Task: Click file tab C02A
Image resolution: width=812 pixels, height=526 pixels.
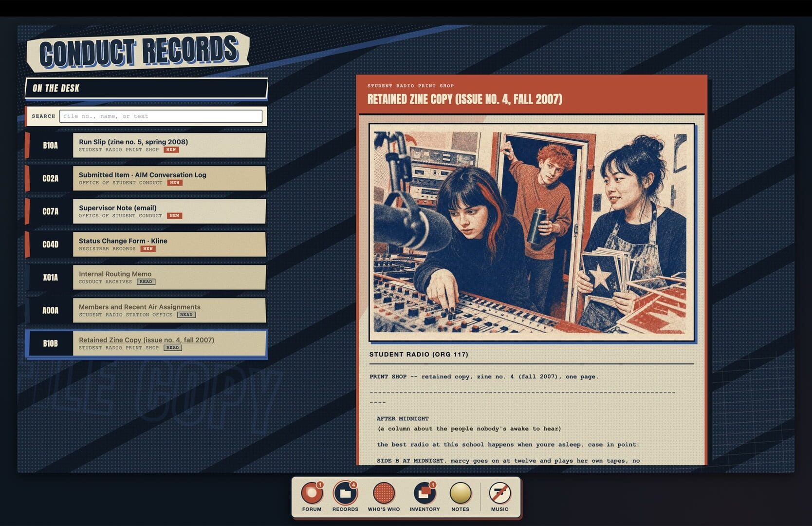Action: (x=50, y=178)
